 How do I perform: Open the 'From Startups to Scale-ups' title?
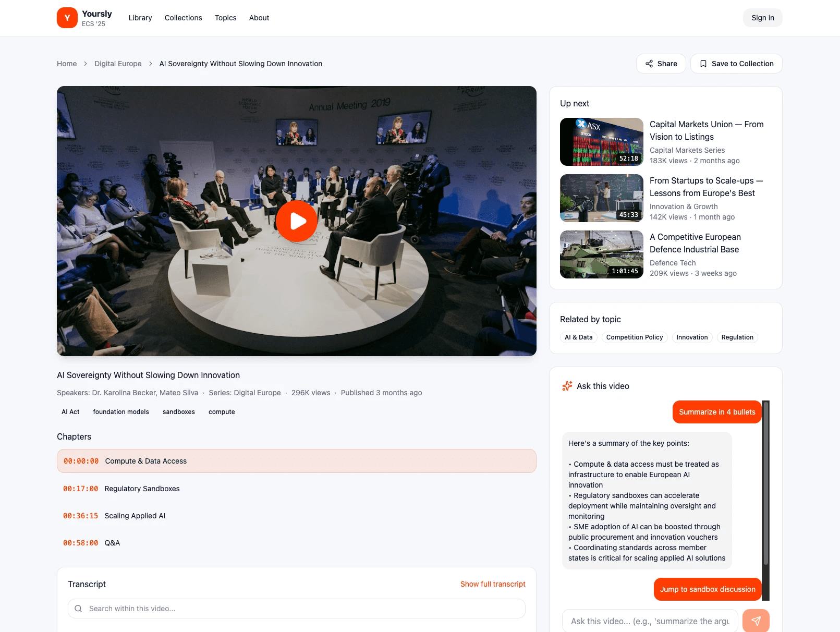[x=706, y=187]
